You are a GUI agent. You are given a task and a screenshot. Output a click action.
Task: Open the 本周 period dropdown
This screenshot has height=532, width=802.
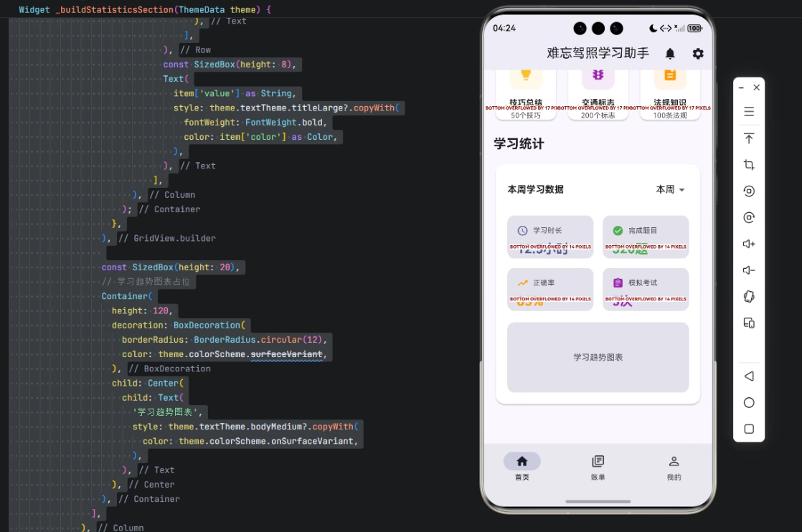tap(670, 189)
